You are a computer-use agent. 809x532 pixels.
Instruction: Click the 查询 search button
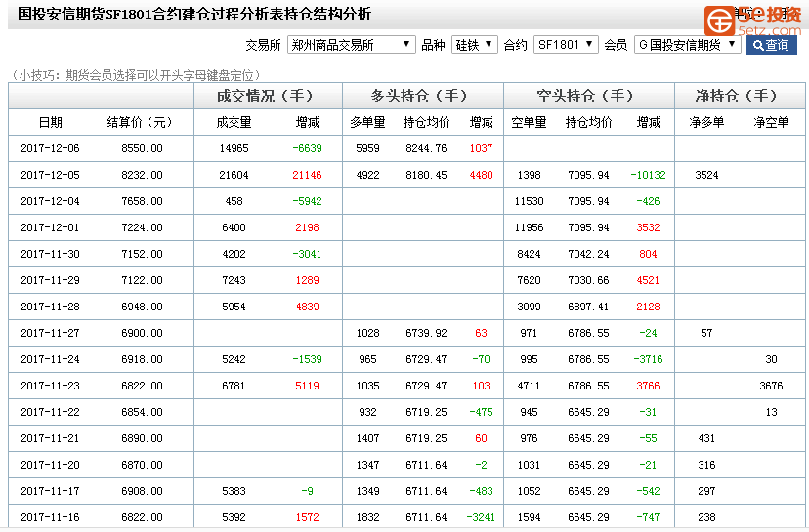(x=771, y=45)
